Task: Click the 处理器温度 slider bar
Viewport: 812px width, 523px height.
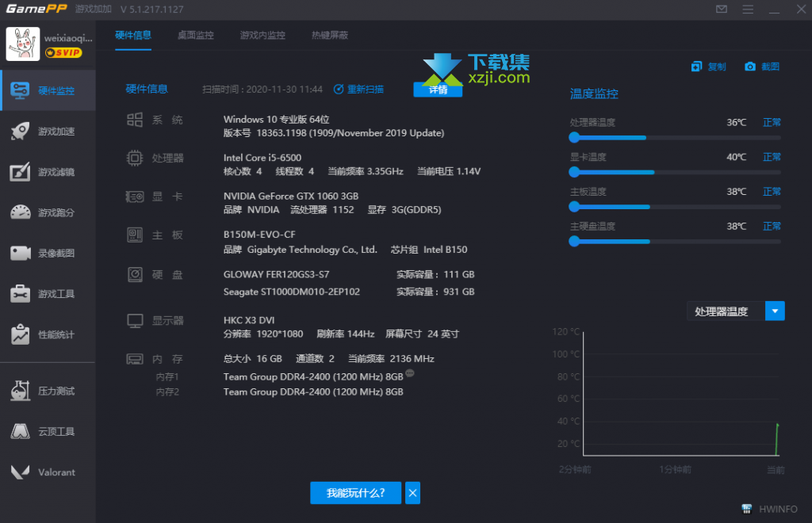Action: 675,138
